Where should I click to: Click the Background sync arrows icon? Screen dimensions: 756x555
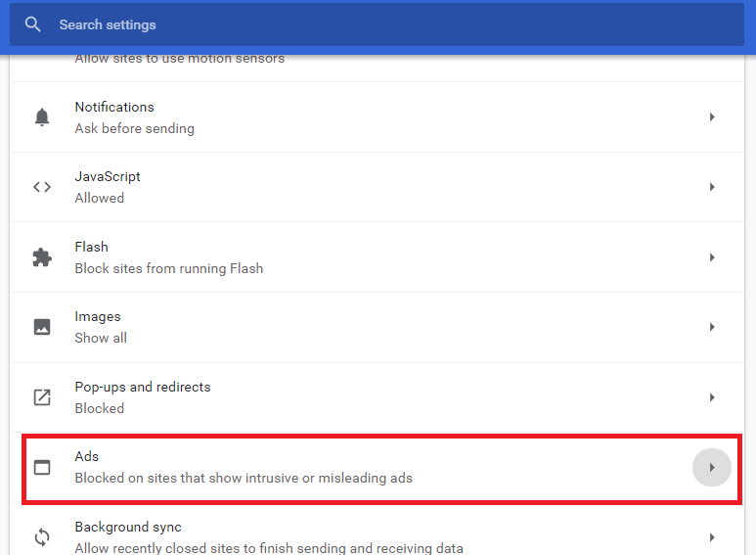coord(42,537)
